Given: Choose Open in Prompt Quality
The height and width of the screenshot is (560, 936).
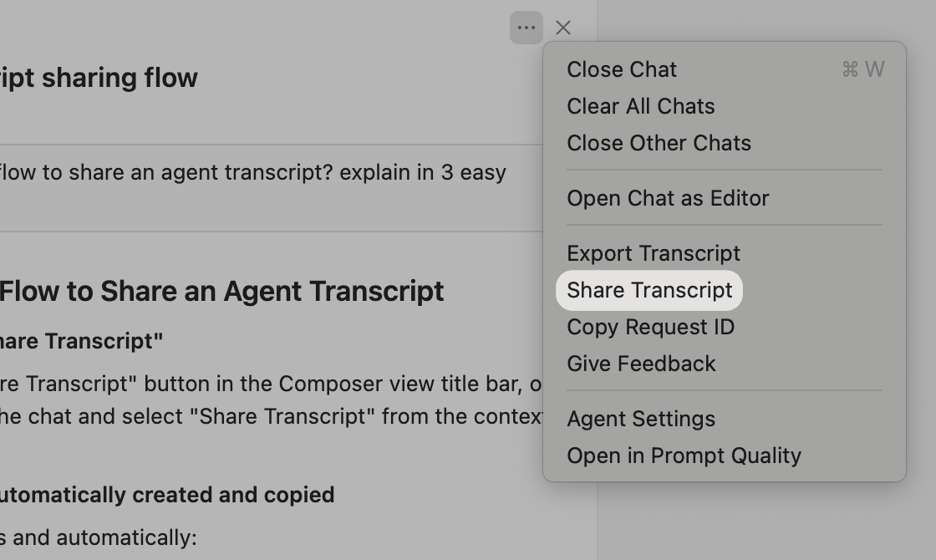Looking at the screenshot, I should (684, 456).
